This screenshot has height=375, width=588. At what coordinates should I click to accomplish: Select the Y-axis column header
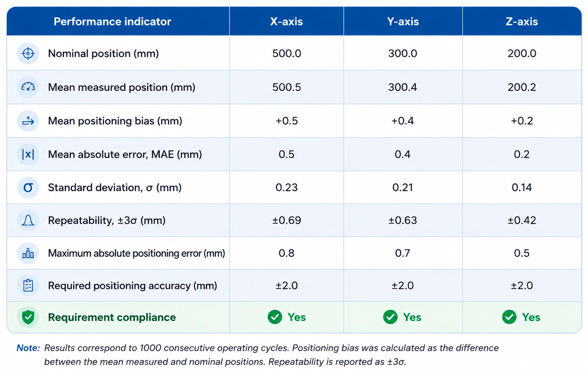pos(403,21)
